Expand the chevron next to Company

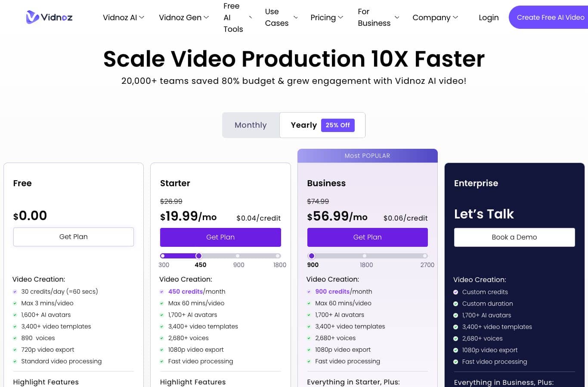pos(455,18)
